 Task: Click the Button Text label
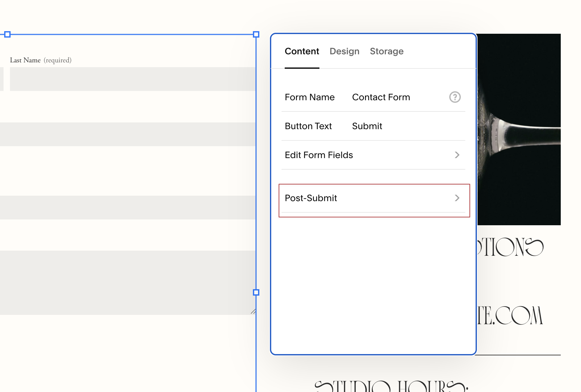pyautogui.click(x=308, y=126)
